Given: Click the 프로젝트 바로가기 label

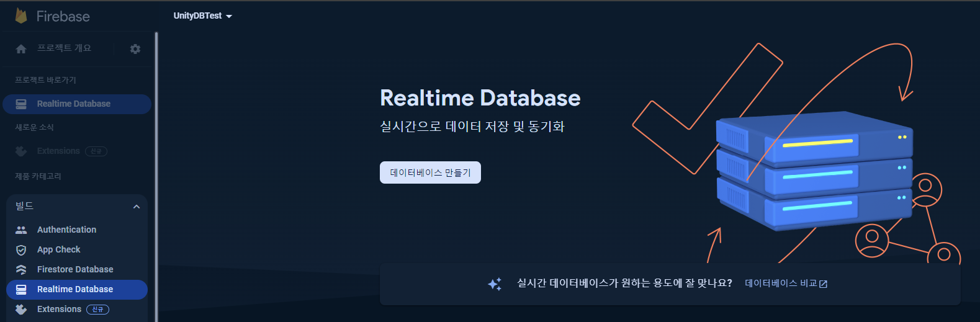Looking at the screenshot, I should click(x=45, y=80).
